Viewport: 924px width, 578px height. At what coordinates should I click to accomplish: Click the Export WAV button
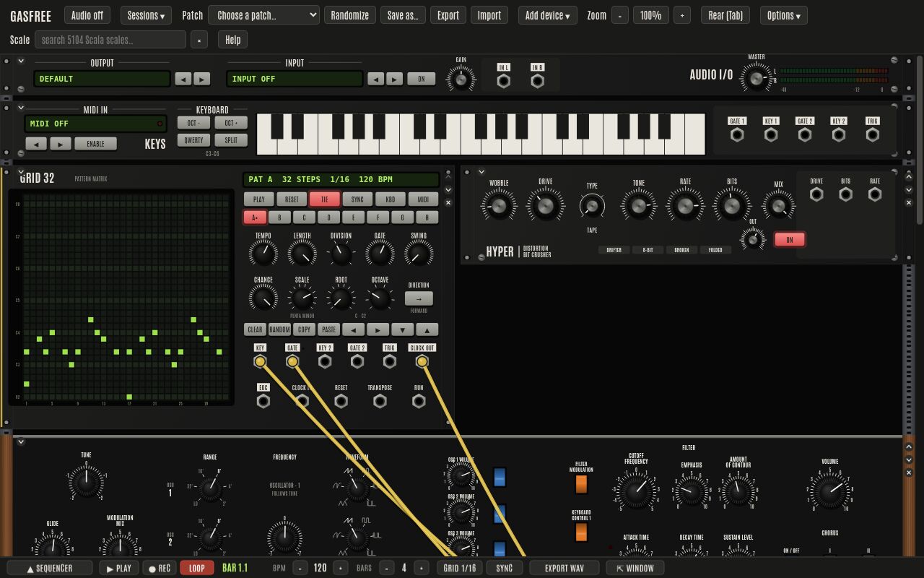coord(565,568)
